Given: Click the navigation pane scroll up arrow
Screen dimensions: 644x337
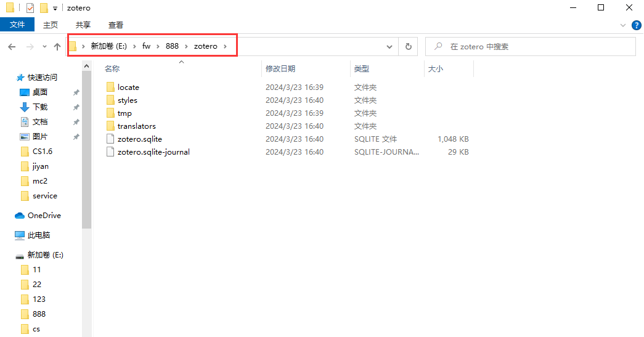Looking at the screenshot, I should [86, 66].
